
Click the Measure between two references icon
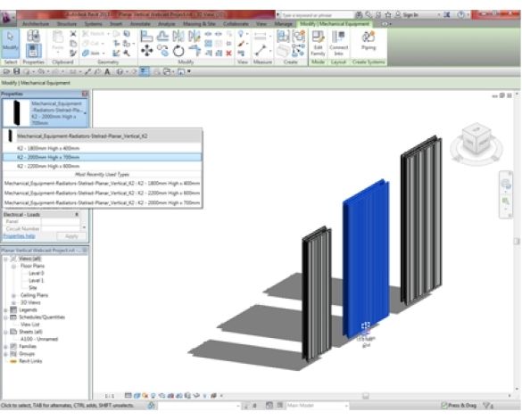[x=260, y=50]
